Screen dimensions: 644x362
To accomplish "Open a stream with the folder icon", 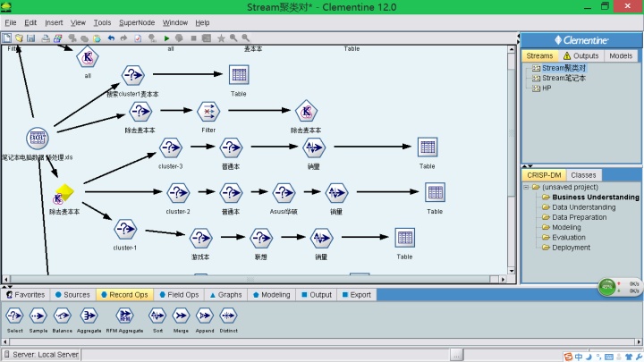I will click(x=19, y=38).
